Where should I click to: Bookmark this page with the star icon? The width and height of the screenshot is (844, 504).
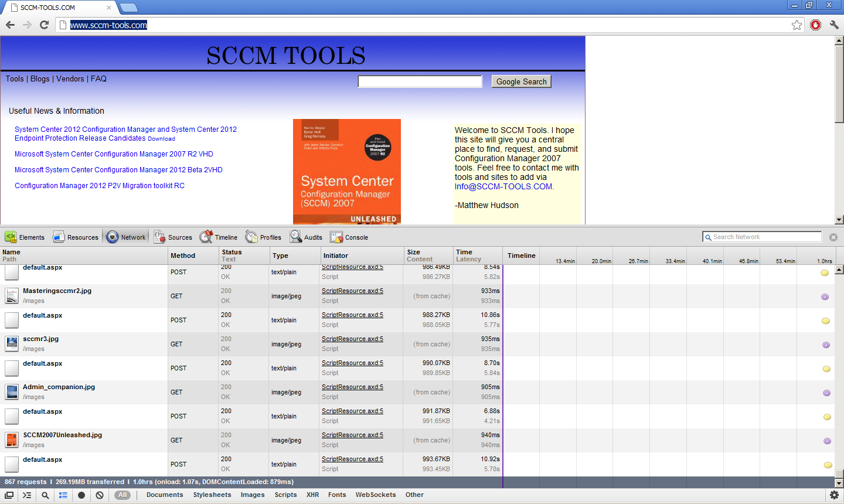tap(797, 25)
